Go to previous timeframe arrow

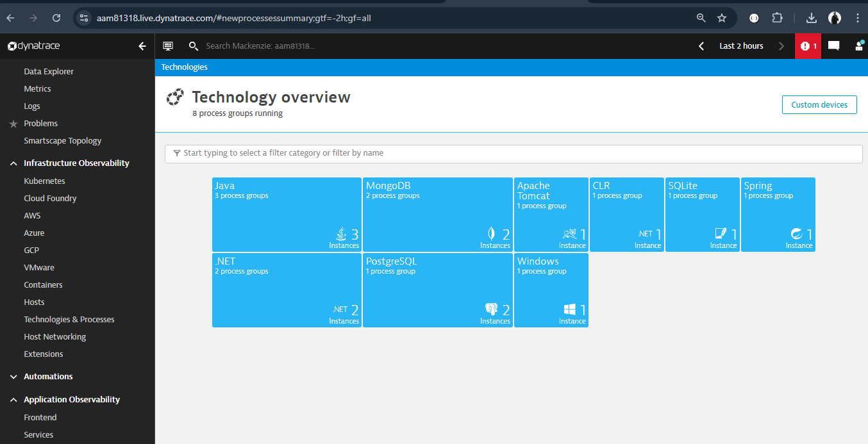701,46
